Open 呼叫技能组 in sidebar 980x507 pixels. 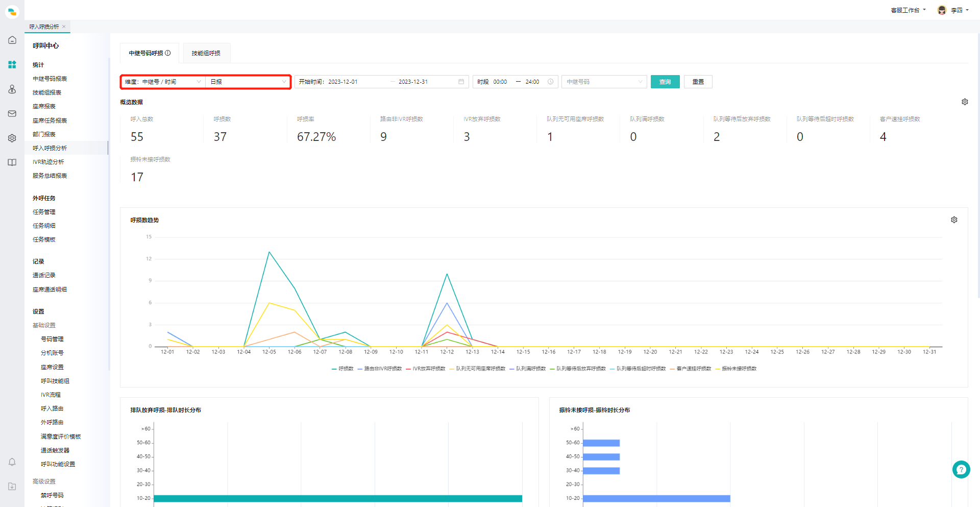[x=55, y=381]
